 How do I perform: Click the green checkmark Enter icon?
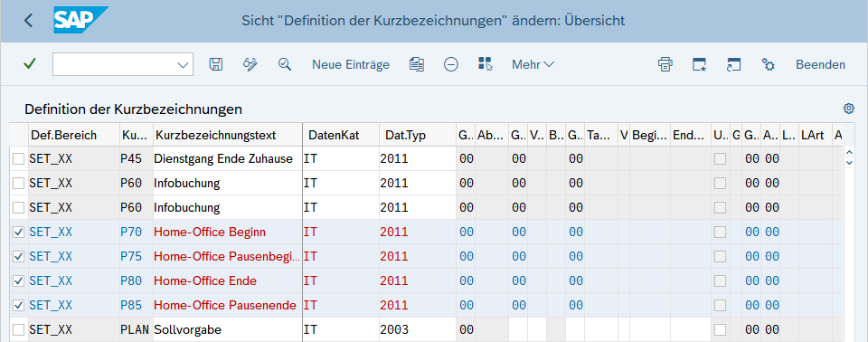(29, 64)
